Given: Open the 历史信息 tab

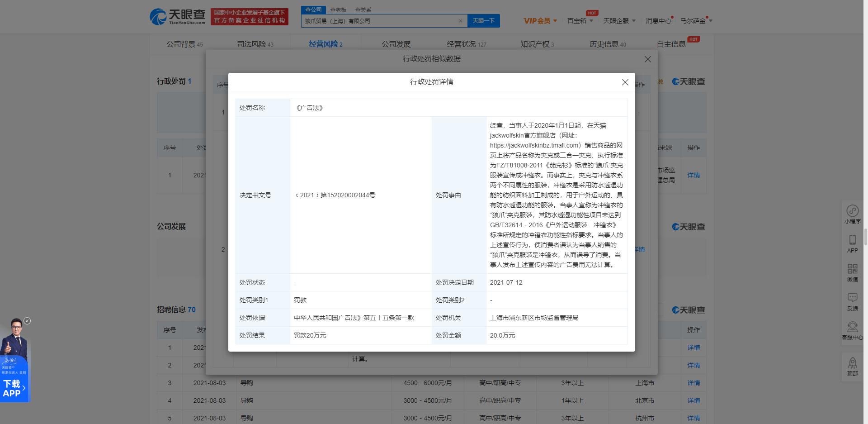Looking at the screenshot, I should 608,44.
